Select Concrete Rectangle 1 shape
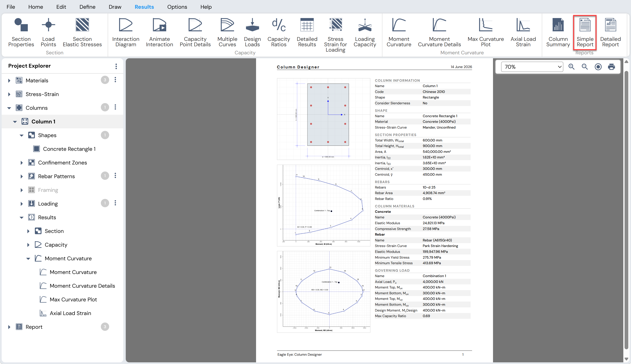 [x=69, y=149]
